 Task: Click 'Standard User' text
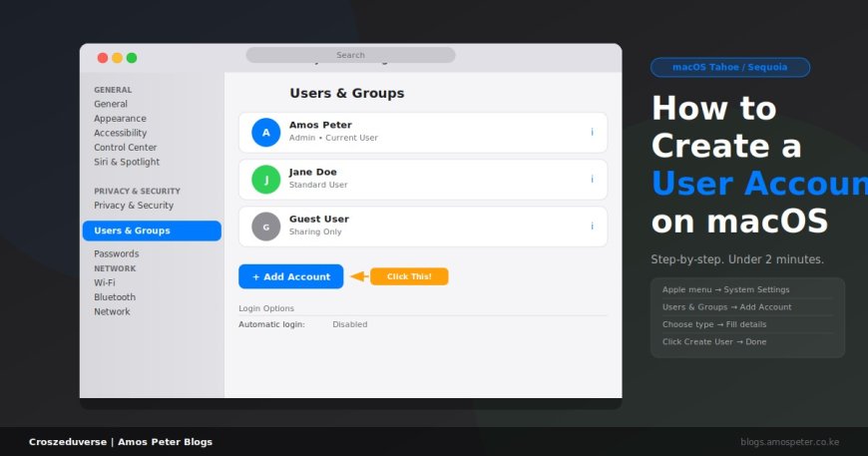click(318, 185)
